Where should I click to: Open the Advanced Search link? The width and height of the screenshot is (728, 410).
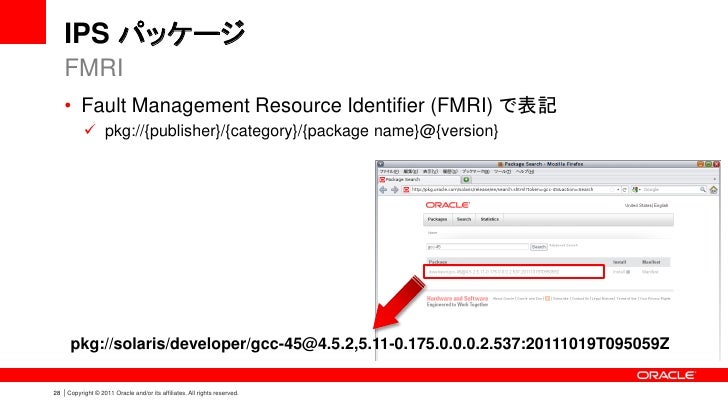(x=563, y=245)
